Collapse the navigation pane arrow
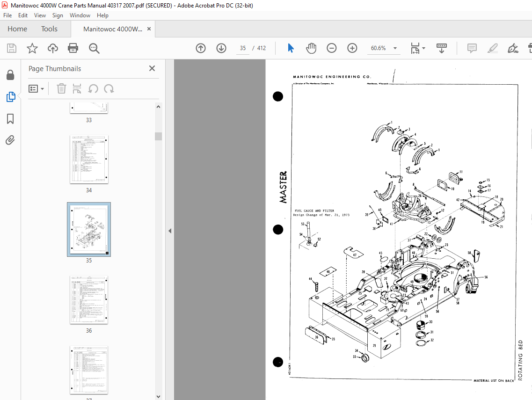The height and width of the screenshot is (400, 532). (170, 231)
